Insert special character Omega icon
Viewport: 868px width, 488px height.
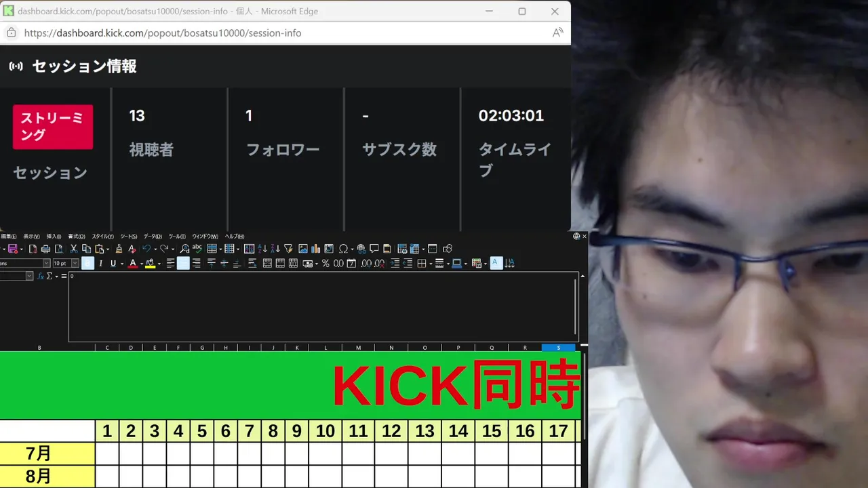point(344,249)
